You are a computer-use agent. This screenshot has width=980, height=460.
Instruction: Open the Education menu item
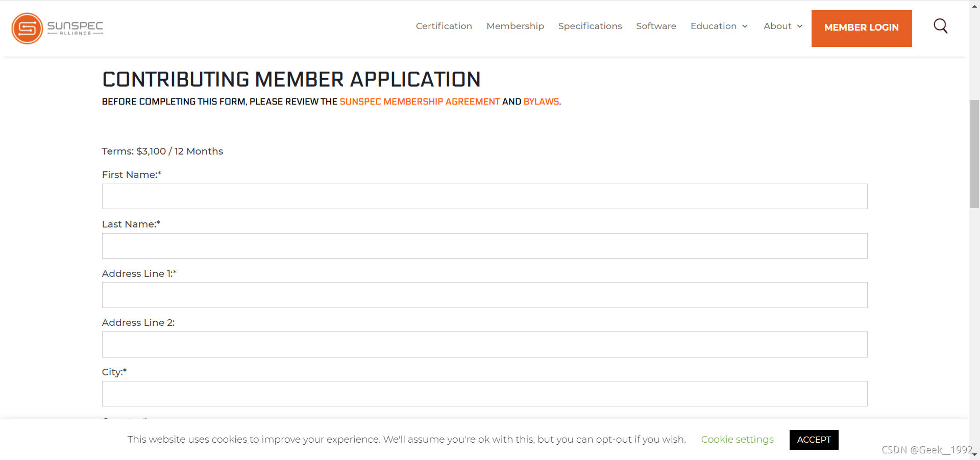713,26
